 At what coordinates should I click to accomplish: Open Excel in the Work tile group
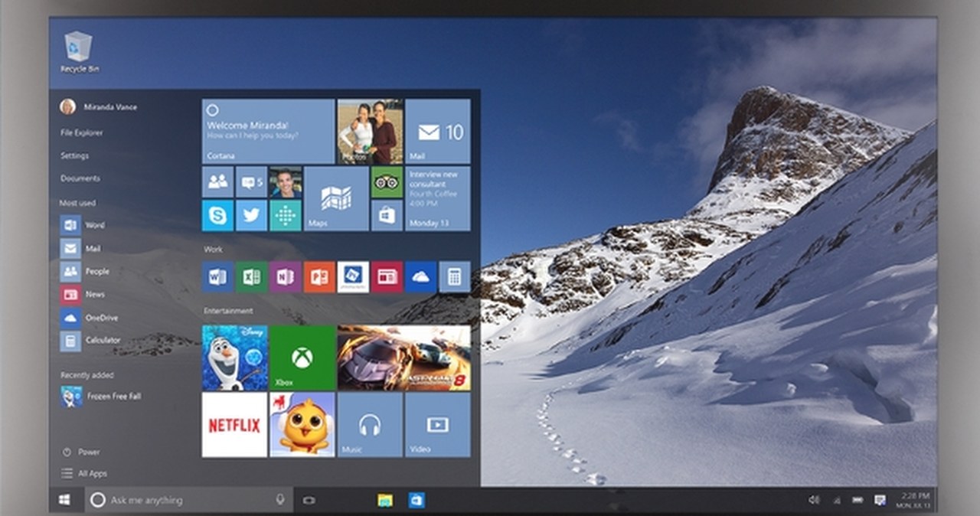[x=251, y=276]
